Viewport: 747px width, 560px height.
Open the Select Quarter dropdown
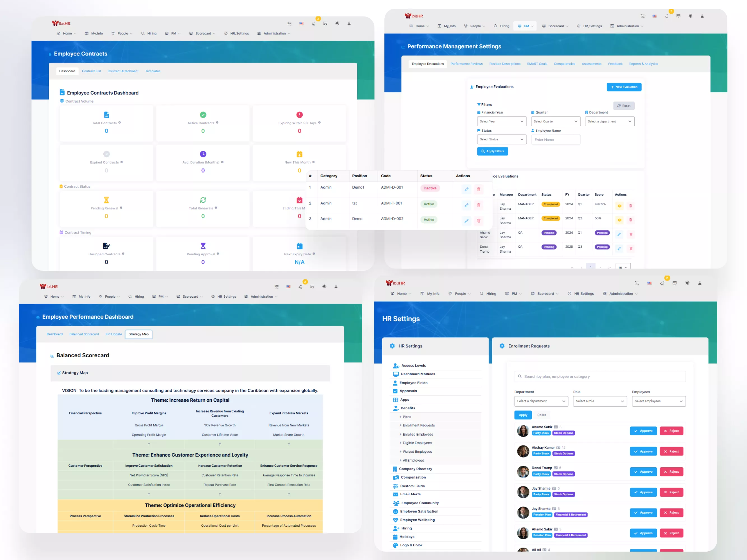[556, 121]
